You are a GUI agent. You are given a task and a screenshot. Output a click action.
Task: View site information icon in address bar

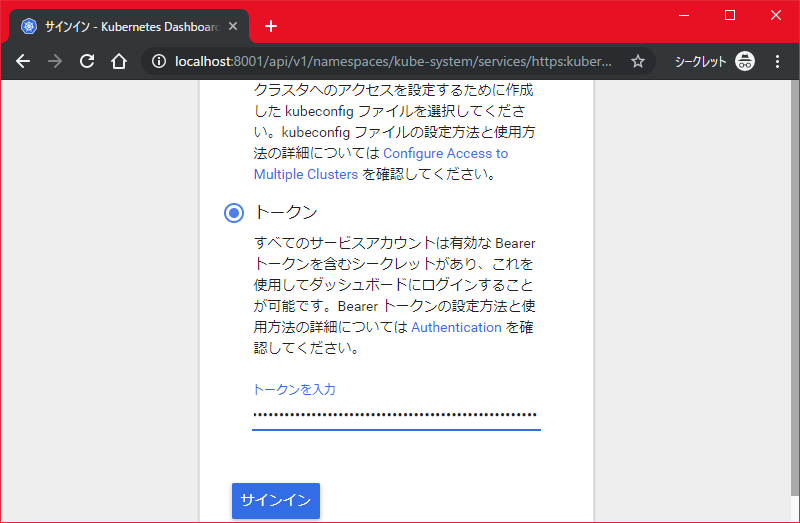(159, 61)
